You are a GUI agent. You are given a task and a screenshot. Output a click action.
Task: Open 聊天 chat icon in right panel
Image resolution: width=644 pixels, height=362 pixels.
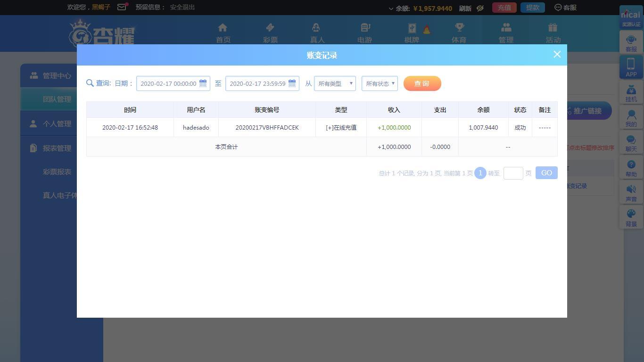pyautogui.click(x=631, y=142)
